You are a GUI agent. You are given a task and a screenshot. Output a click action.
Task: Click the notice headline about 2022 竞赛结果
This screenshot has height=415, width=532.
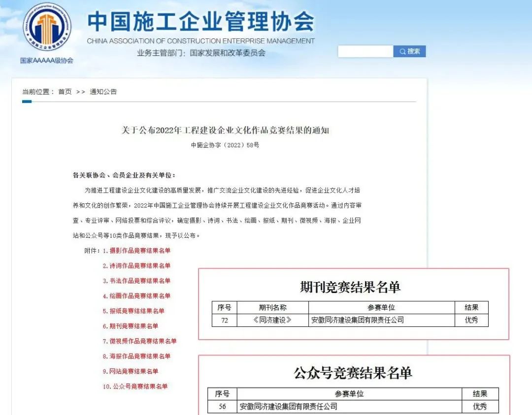pyautogui.click(x=225, y=130)
